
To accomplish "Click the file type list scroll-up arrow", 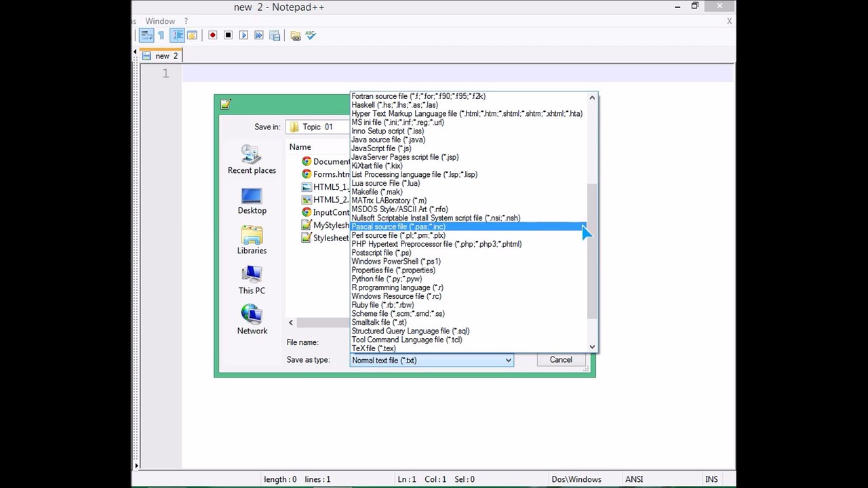I will point(592,98).
